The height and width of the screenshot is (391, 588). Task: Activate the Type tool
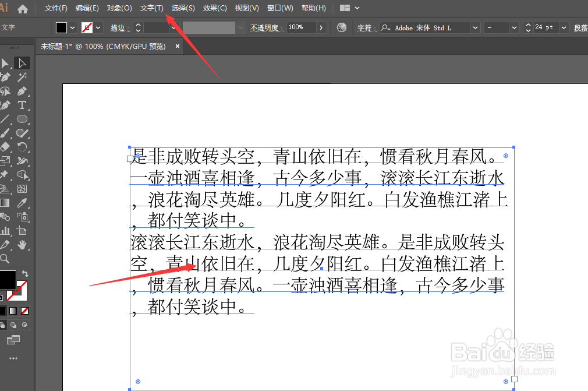(x=22, y=105)
